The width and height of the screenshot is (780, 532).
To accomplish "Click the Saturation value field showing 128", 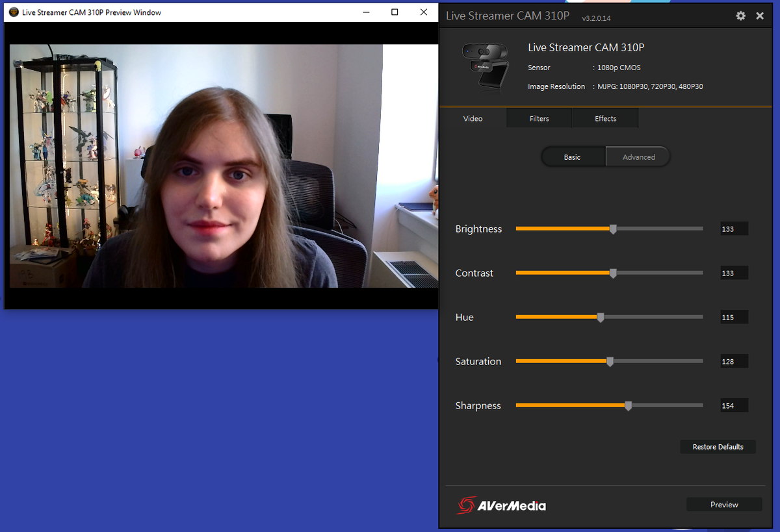I will point(734,361).
